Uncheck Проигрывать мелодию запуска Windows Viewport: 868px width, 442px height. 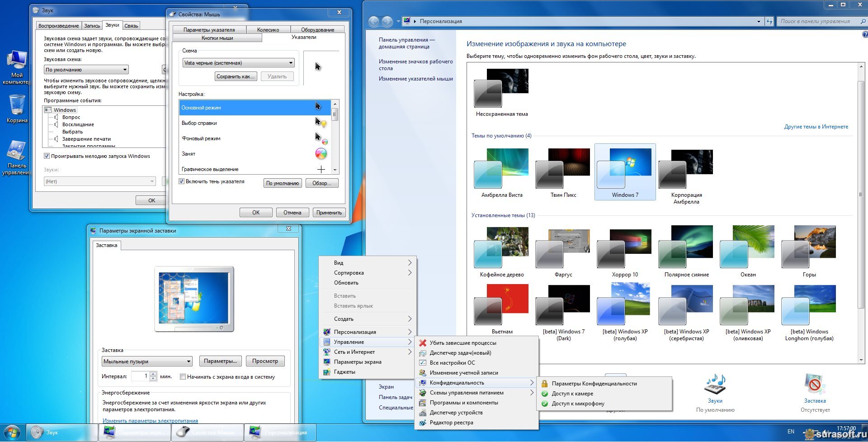(x=47, y=156)
